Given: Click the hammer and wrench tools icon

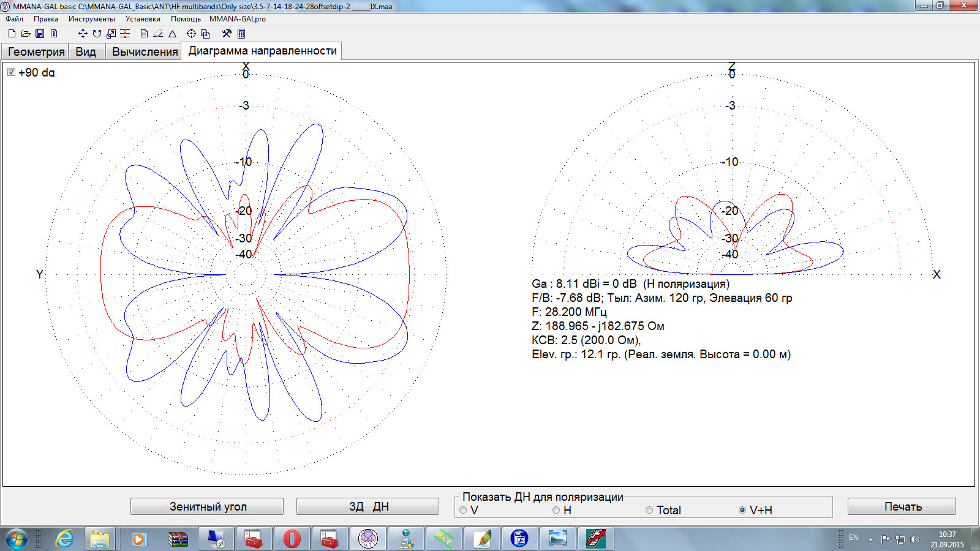Looking at the screenshot, I should [x=227, y=34].
